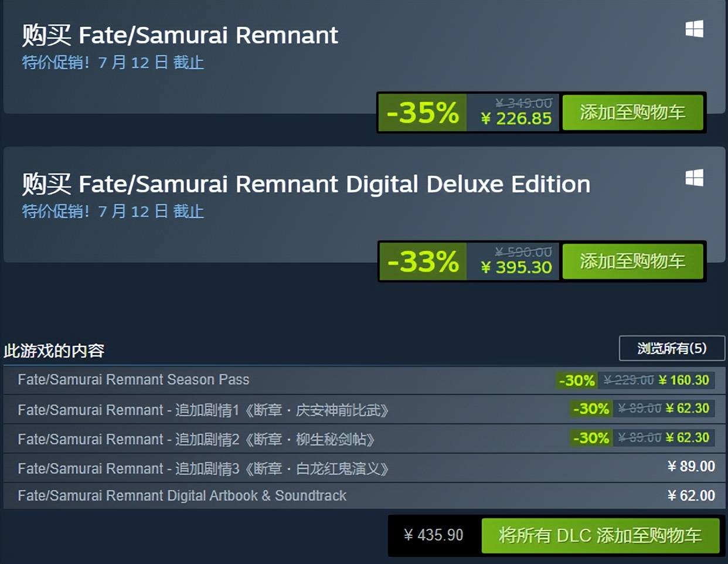Click Digital Deluxe Edition title heading
The height and width of the screenshot is (564, 728).
coord(305,184)
